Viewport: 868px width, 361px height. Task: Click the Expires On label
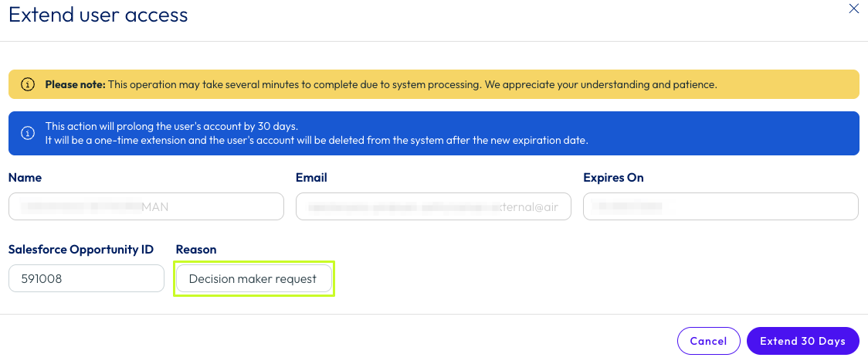(x=613, y=178)
